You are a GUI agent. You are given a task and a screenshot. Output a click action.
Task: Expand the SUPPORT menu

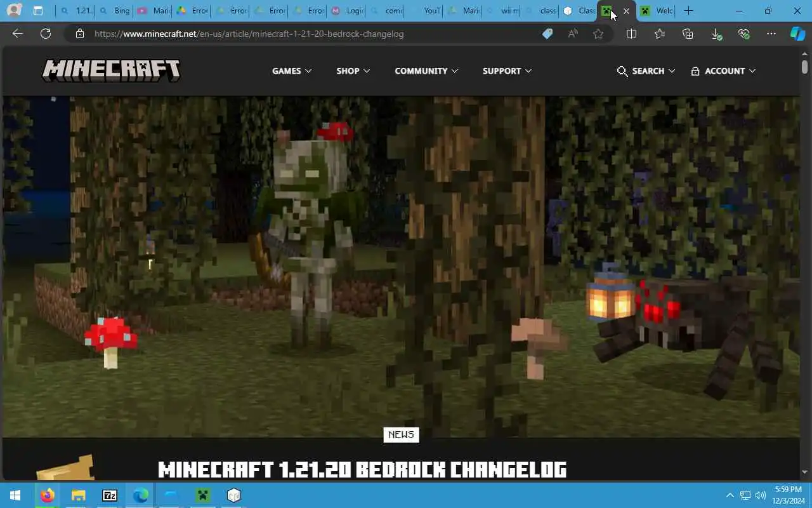point(507,71)
